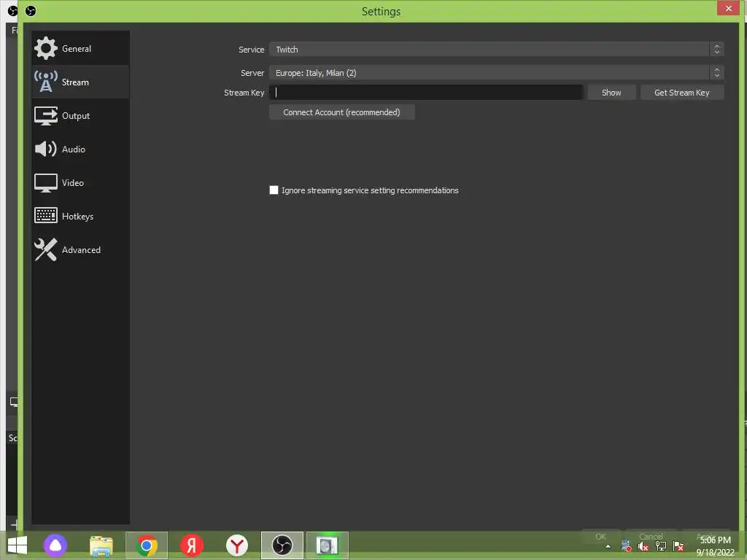Click the OBS logo in Settings title bar
The image size is (747, 560).
click(31, 10)
